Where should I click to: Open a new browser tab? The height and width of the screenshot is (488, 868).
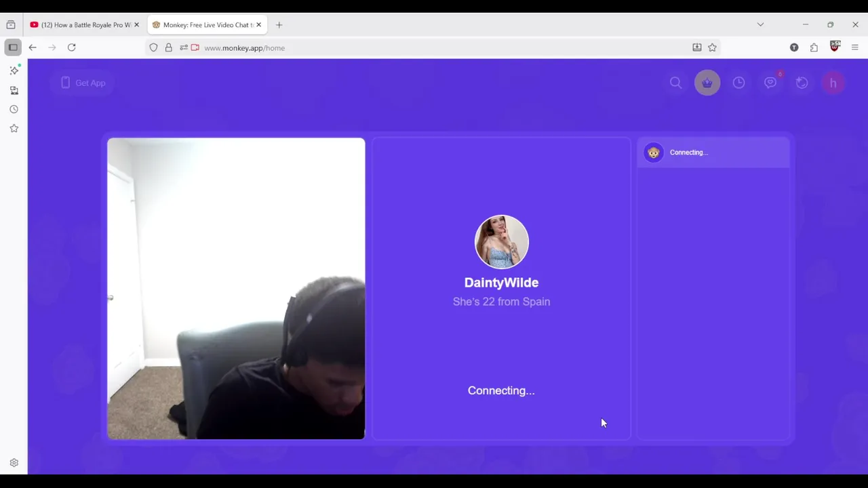(x=279, y=25)
